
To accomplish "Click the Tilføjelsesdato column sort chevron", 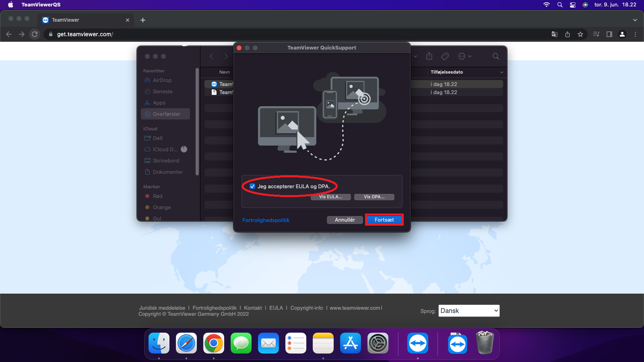I will [502, 72].
